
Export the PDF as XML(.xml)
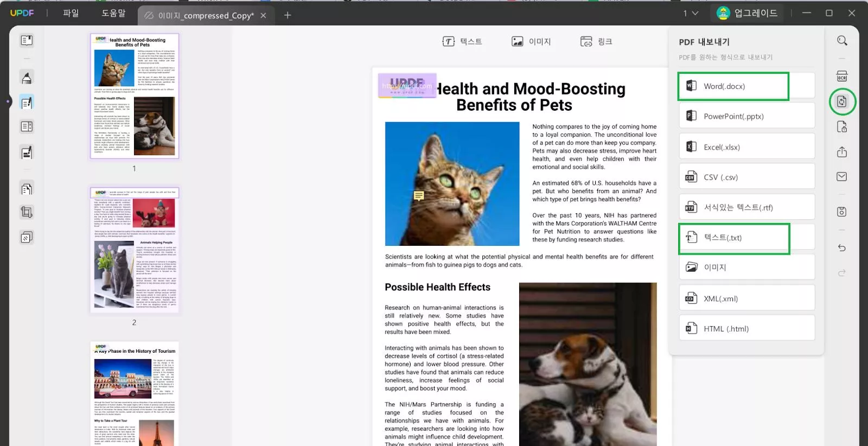pyautogui.click(x=746, y=298)
